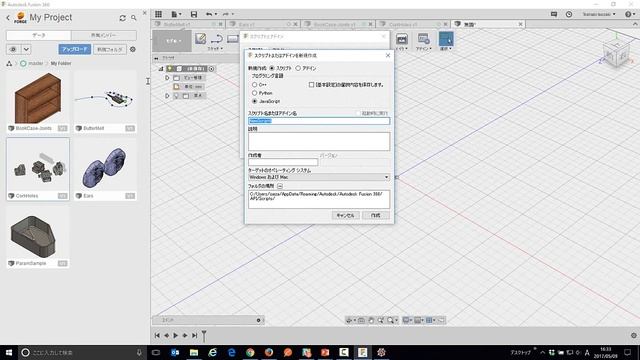Viewport: 640px width, 360px height.
Task: Select the Pan hand tool
Action: [371, 320]
